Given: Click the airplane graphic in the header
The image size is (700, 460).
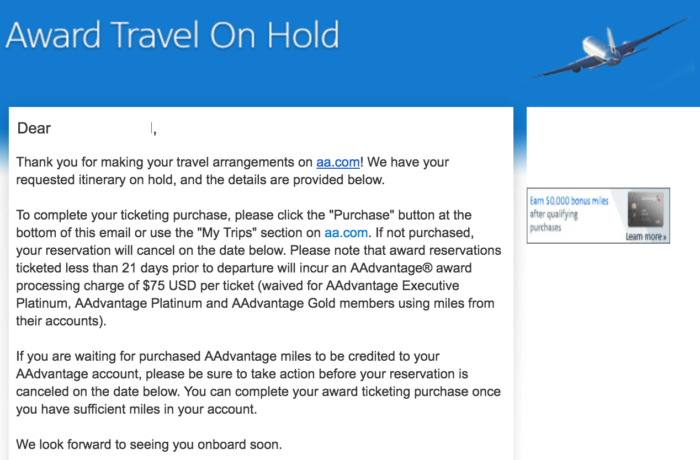Looking at the screenshot, I should point(608,49).
